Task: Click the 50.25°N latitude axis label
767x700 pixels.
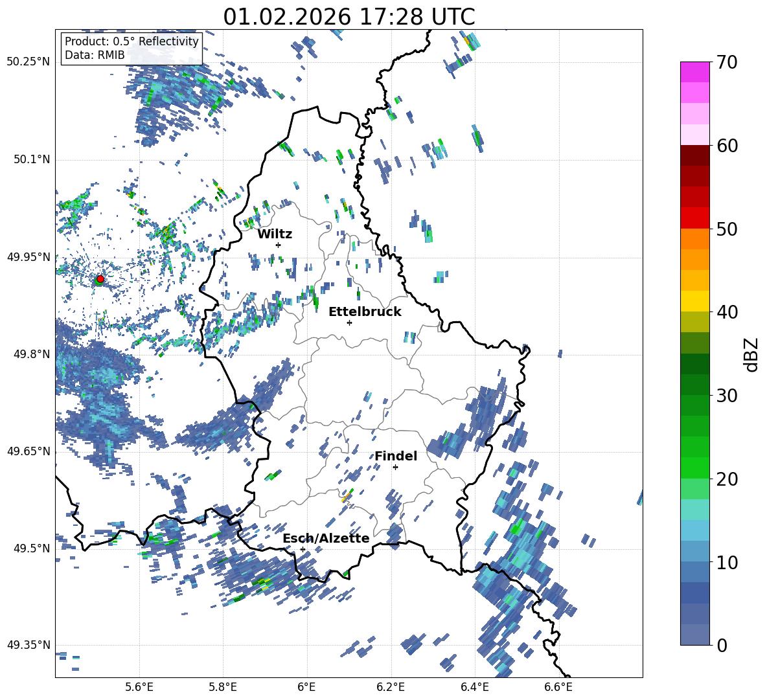Action: pyautogui.click(x=28, y=62)
